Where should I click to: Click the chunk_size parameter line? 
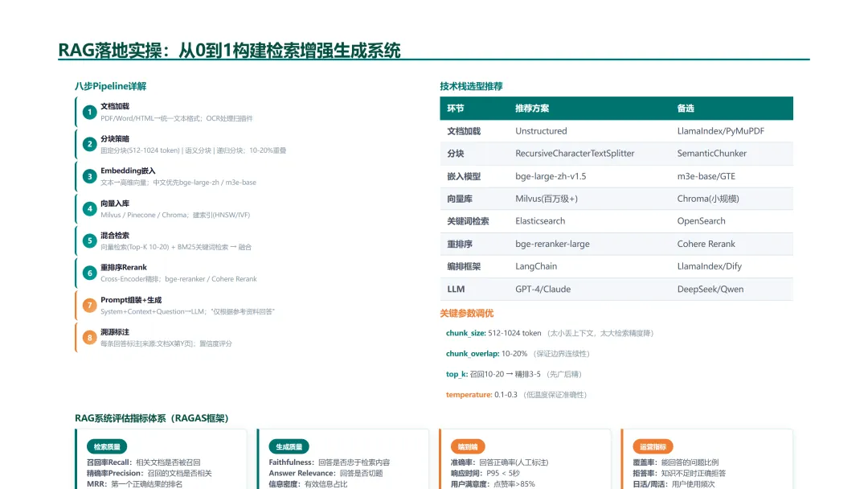pos(551,334)
